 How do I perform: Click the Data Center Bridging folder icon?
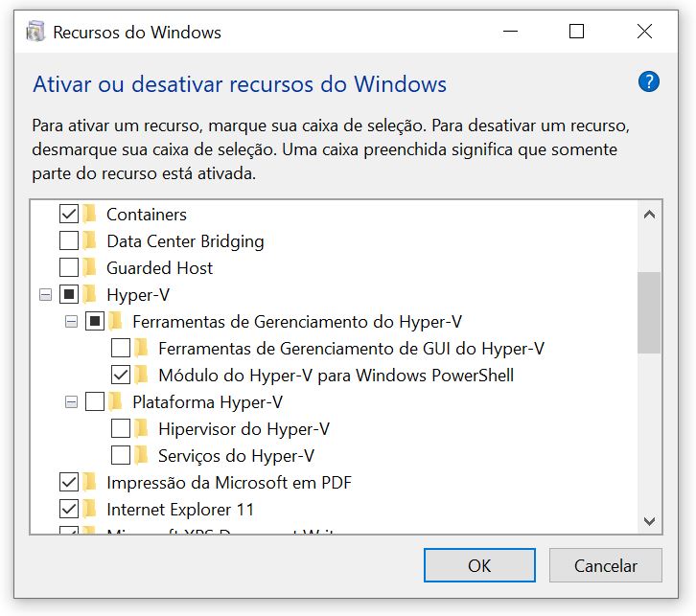coord(90,240)
